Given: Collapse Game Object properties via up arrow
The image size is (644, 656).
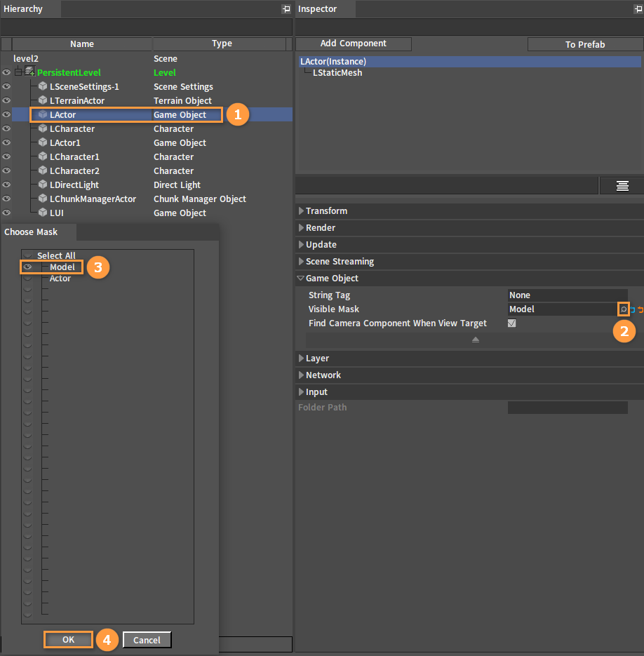Looking at the screenshot, I should 476,340.
